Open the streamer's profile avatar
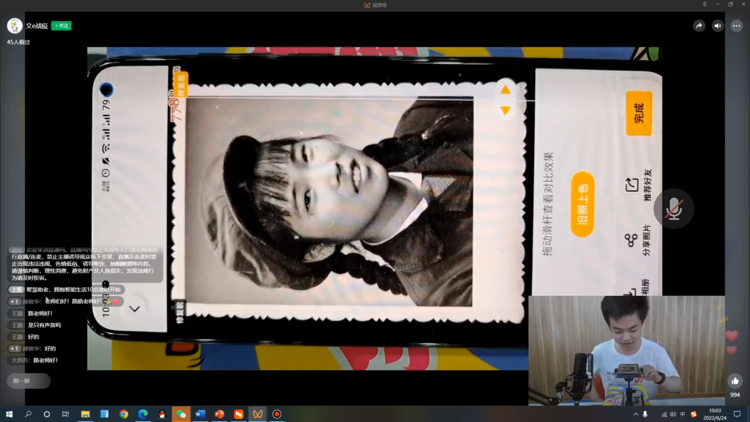This screenshot has height=422, width=750. (15, 26)
